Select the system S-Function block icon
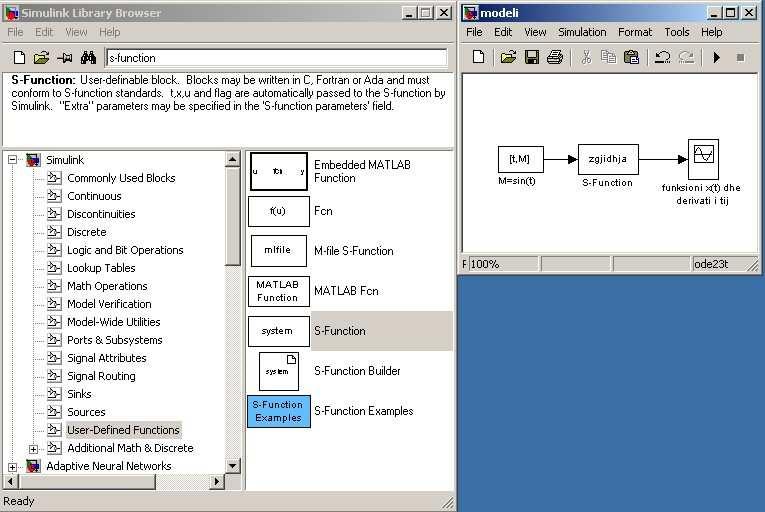This screenshot has width=765, height=512. tap(279, 331)
